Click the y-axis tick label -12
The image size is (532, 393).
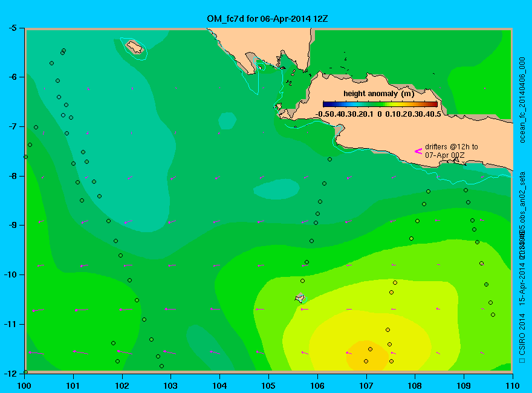pos(10,373)
